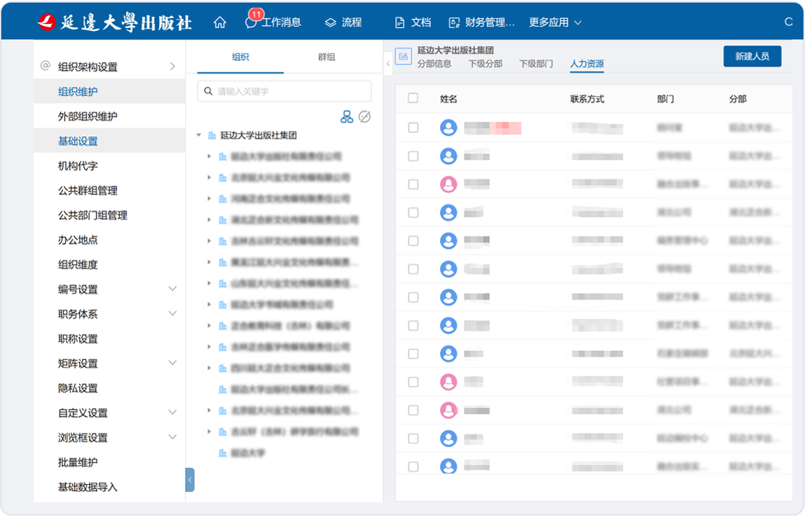Click the 新建人员 button
812x524 pixels.
pos(752,56)
